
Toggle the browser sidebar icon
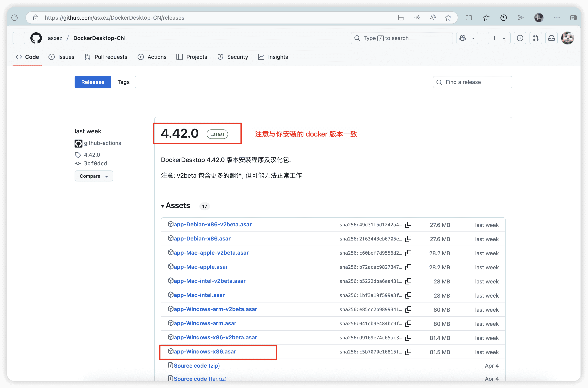coord(573,18)
